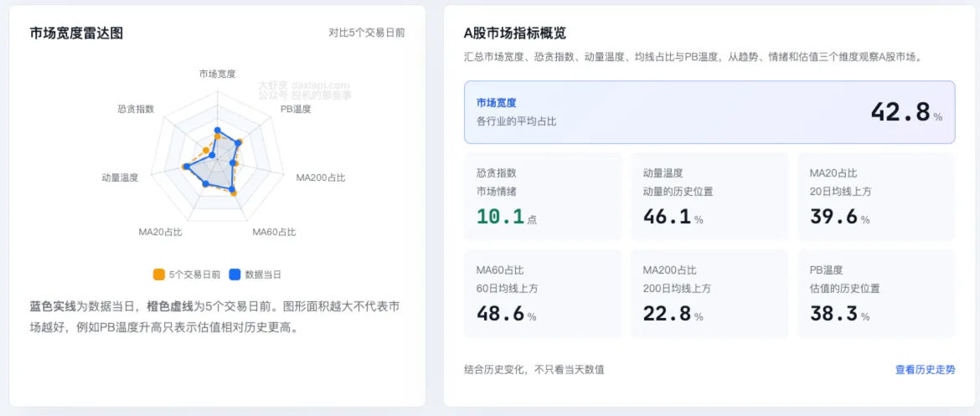Click the 42.8 market breadth value
Viewport: 980px width, 416px height.
tap(900, 112)
